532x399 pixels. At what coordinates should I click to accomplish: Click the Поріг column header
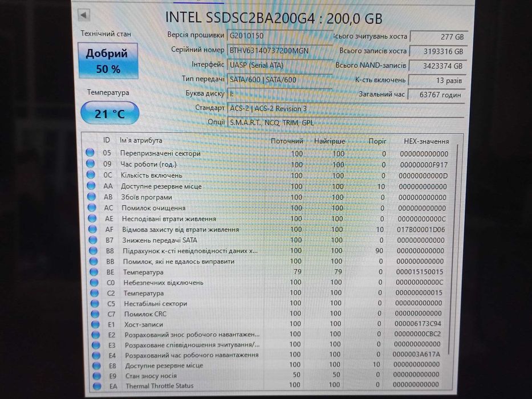(377, 141)
